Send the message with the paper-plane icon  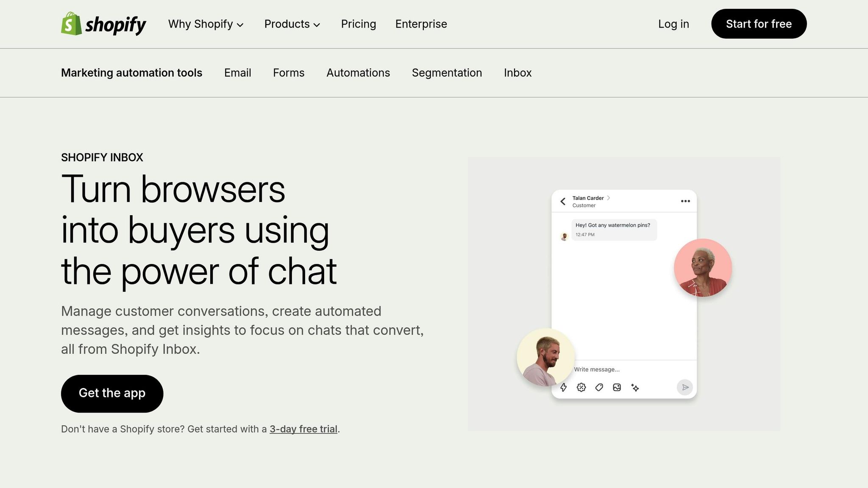(x=685, y=387)
